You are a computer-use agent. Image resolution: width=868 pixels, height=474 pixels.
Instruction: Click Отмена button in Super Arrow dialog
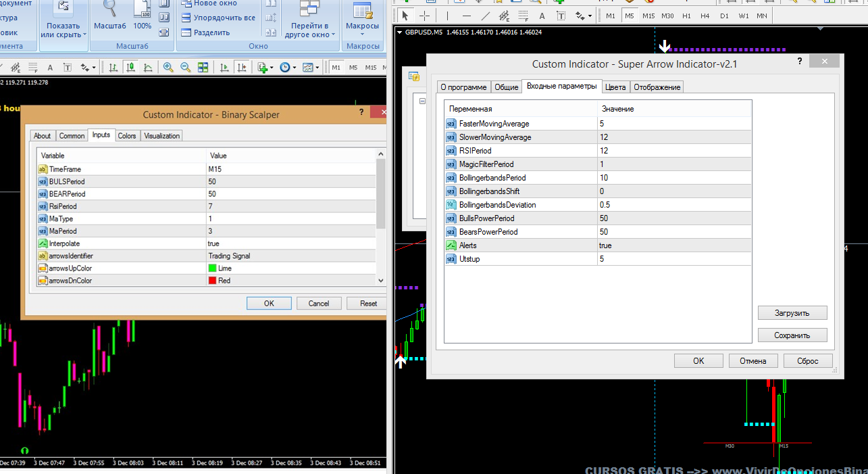(753, 361)
